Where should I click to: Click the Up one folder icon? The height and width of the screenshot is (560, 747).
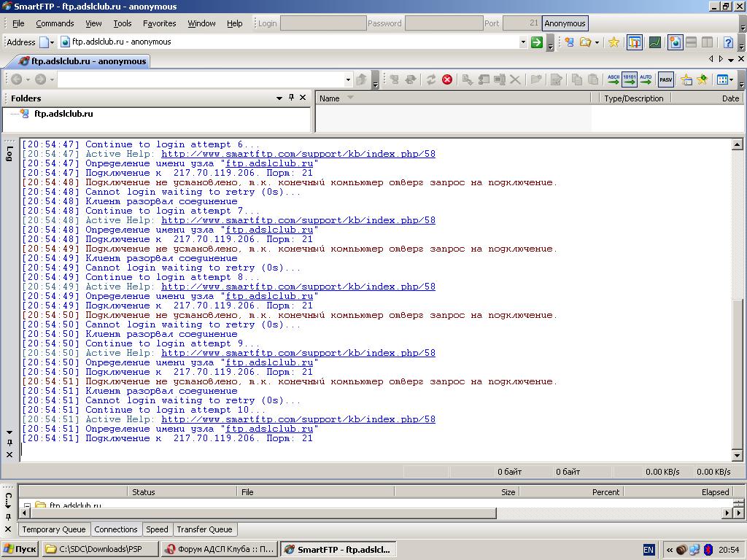click(362, 79)
